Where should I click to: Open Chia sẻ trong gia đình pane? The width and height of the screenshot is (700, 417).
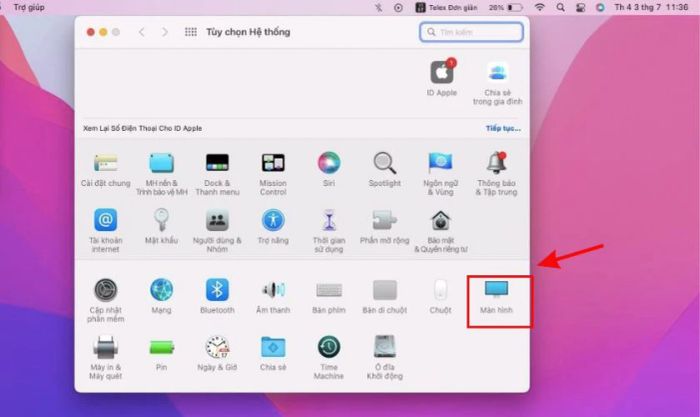pyautogui.click(x=497, y=83)
